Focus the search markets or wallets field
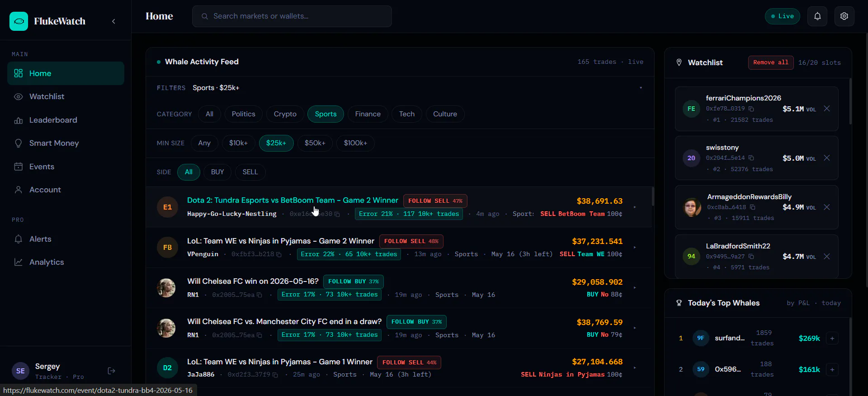868x396 pixels. (292, 16)
